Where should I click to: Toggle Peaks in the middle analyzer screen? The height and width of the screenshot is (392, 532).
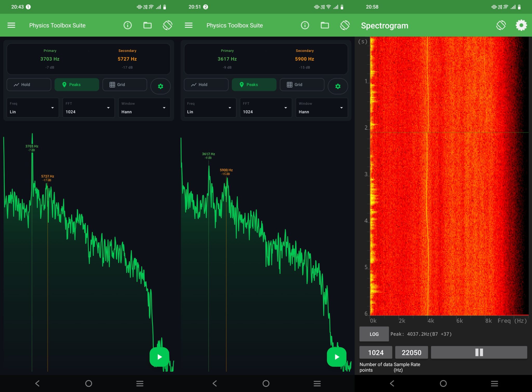(x=254, y=85)
